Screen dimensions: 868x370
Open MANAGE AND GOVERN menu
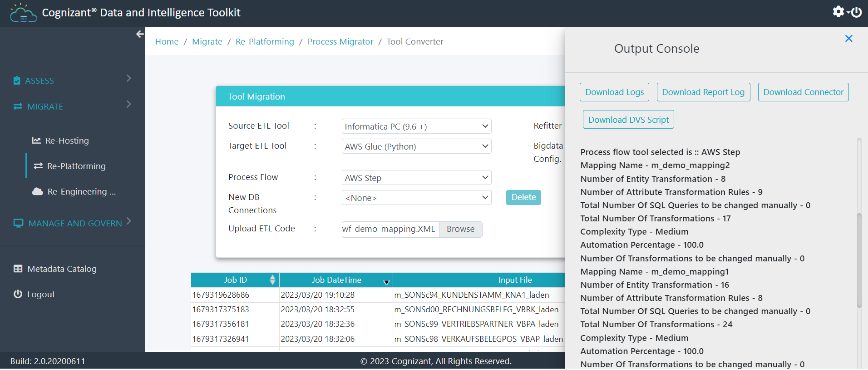75,224
